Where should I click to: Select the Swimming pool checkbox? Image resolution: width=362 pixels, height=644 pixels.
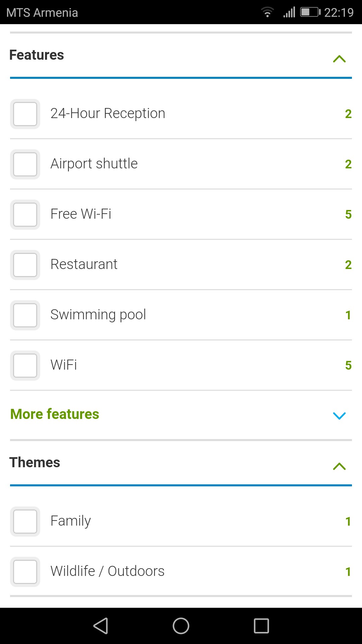(25, 315)
